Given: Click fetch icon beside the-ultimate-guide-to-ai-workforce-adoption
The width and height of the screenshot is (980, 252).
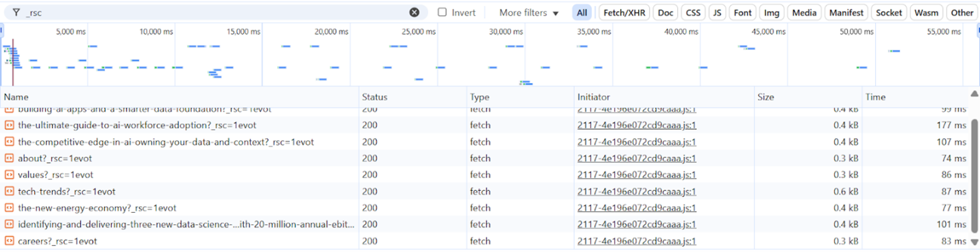Looking at the screenshot, I should tap(10, 125).
